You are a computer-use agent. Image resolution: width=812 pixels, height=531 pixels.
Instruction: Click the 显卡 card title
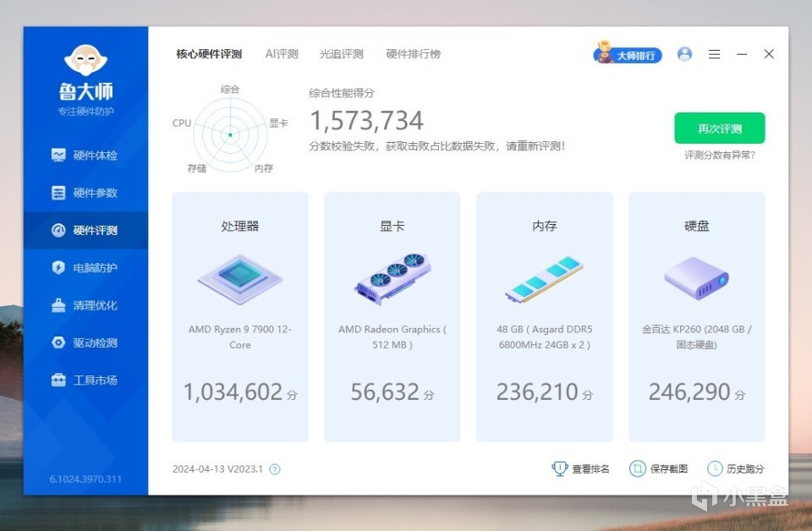(x=392, y=226)
